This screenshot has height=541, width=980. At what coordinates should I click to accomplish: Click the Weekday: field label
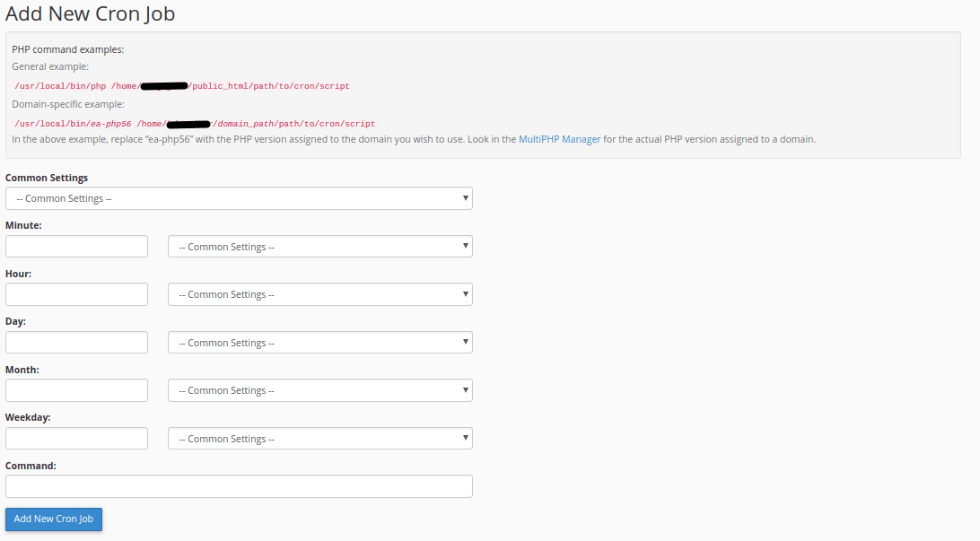point(28,417)
